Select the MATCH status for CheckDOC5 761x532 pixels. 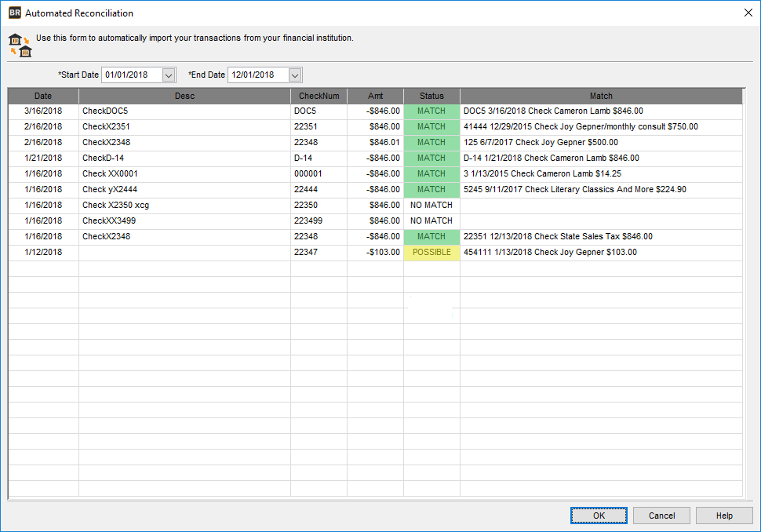click(431, 111)
